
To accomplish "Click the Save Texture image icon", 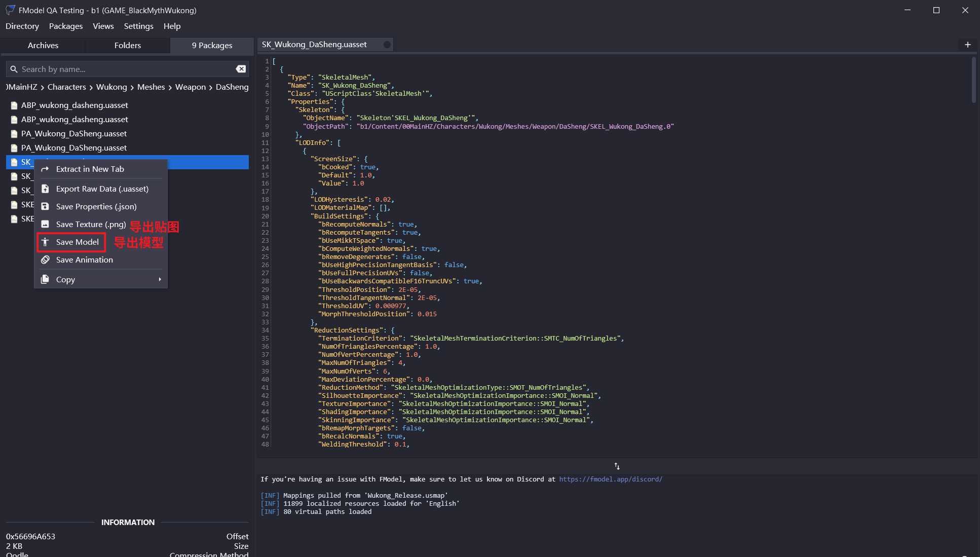I will pos(45,224).
